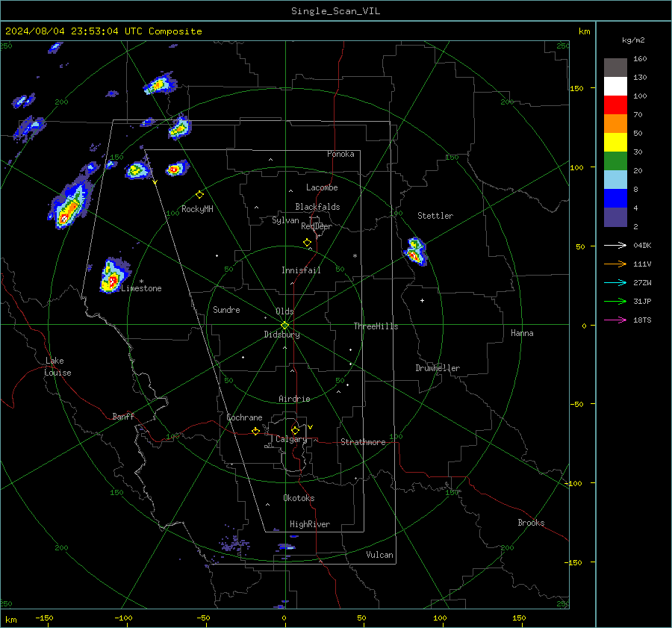Click the green 20-30 legend swatch
Viewport: 672px width, 628px height.
[x=615, y=161]
